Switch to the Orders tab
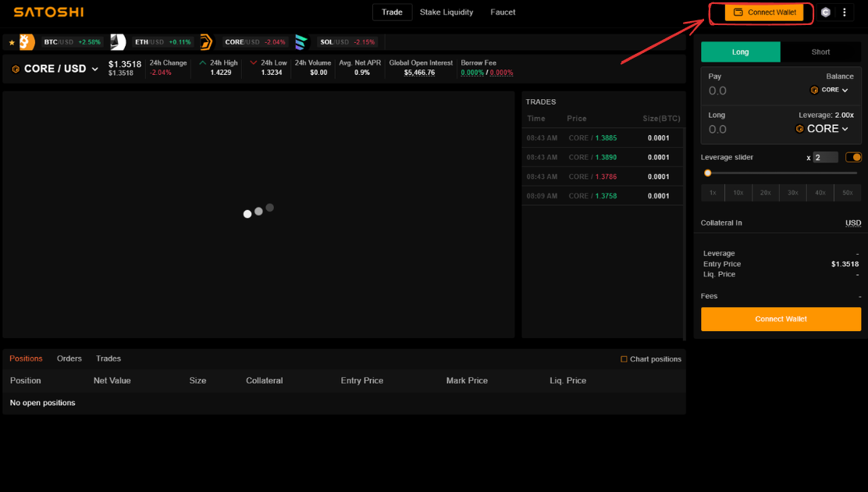Screen dimensions: 868x492 tap(69, 358)
